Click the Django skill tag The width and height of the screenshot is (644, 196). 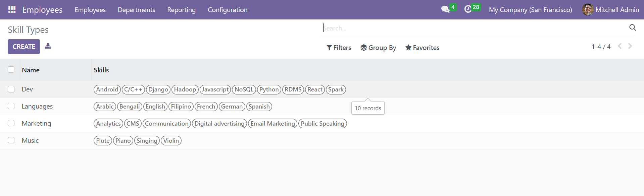coord(158,89)
